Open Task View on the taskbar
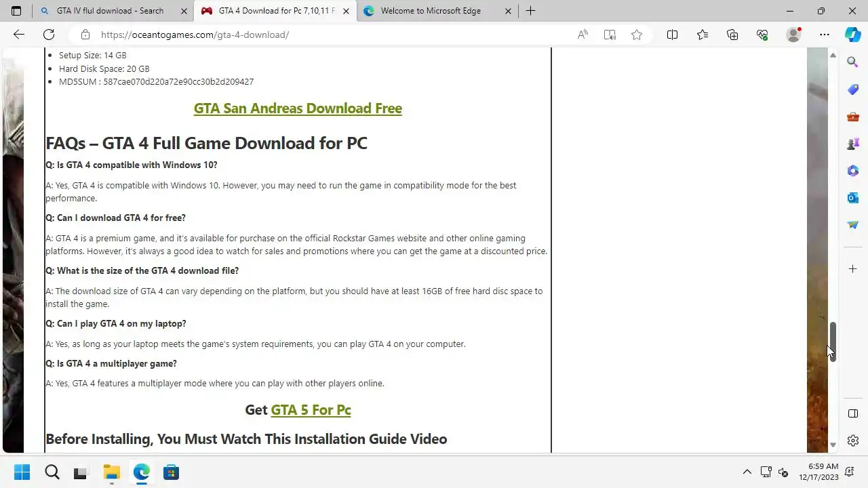 [x=81, y=472]
